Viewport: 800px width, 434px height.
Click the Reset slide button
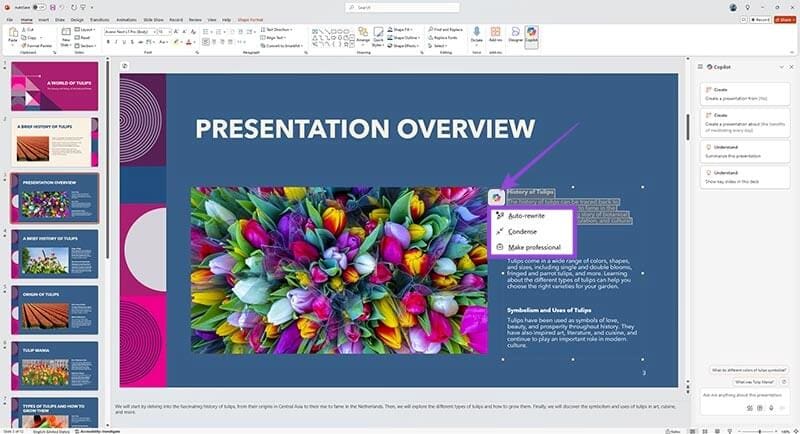click(x=82, y=38)
